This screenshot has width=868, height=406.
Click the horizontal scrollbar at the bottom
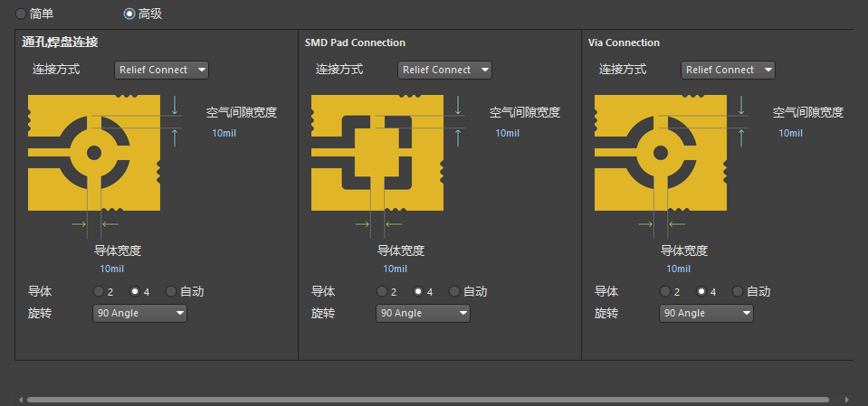click(427, 399)
